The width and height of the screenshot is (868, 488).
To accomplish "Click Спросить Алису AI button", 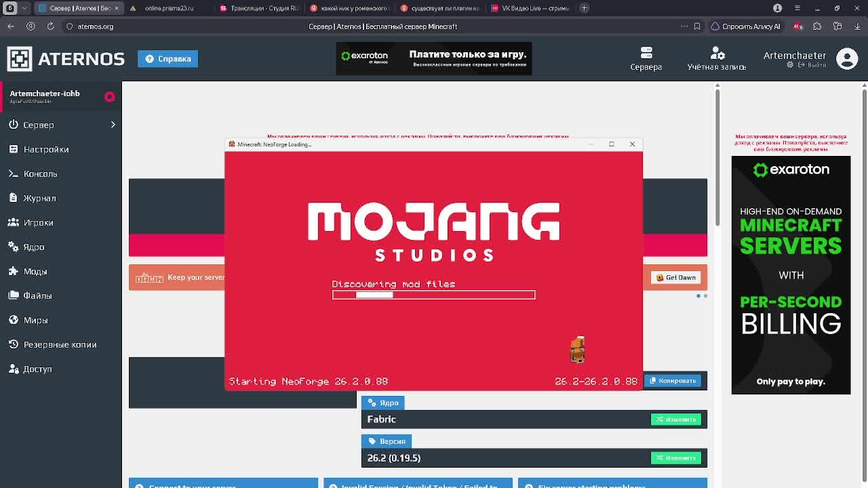I will pyautogui.click(x=745, y=26).
